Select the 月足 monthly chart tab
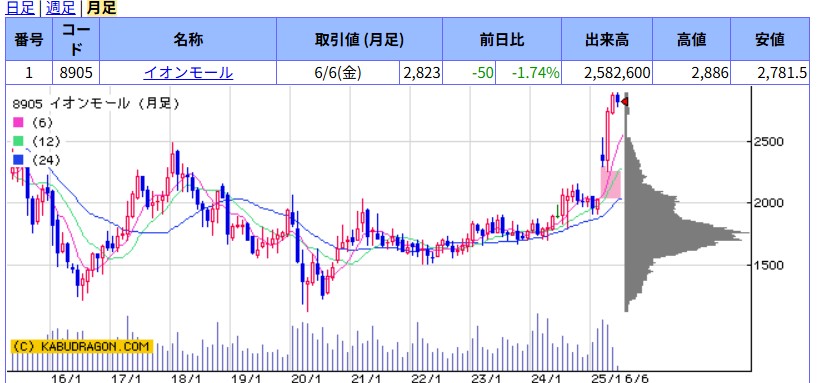This screenshot has width=820, height=383. tap(101, 8)
